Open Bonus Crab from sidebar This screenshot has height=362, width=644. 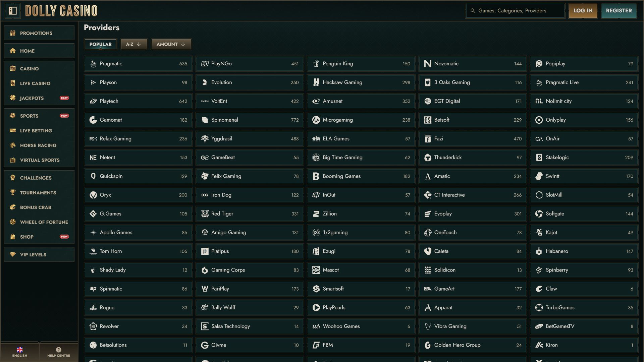tap(39, 207)
